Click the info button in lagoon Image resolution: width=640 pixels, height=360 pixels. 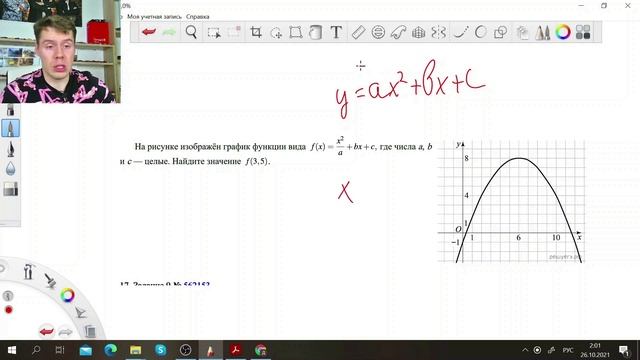(x=8, y=296)
